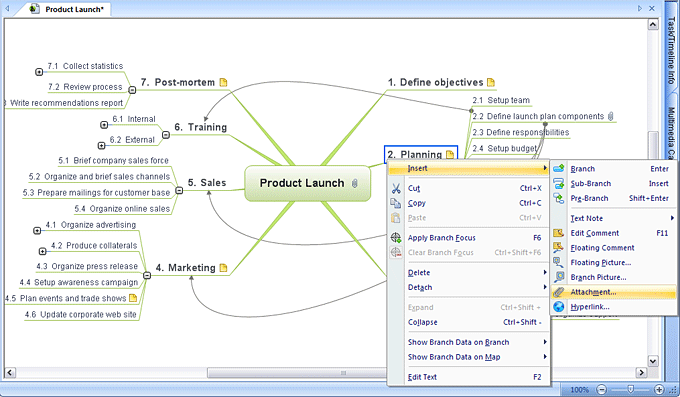Click the horizontal scrollbar left arrow
This screenshot has width=680, height=397.
[10, 372]
